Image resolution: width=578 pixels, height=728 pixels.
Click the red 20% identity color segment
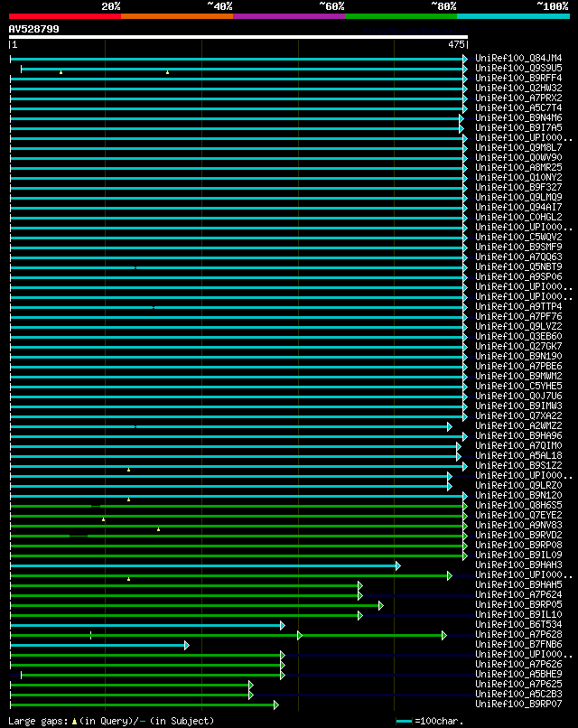tap(65, 16)
